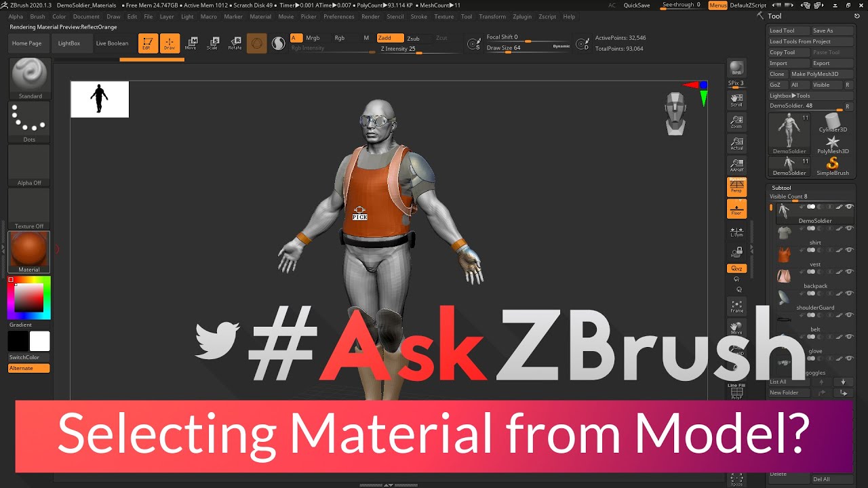Screen dimensions: 868x488
Task: Select the Draw mode button
Action: tap(170, 43)
